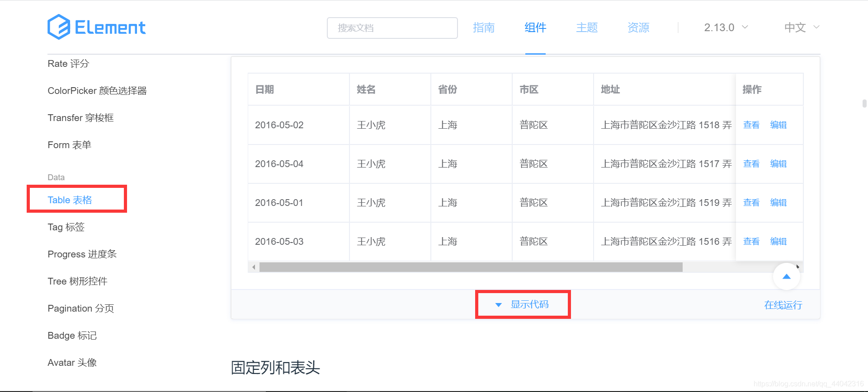Image resolution: width=868 pixels, height=392 pixels.
Task: Select Table 表格 in the sidebar
Action: [x=70, y=200]
